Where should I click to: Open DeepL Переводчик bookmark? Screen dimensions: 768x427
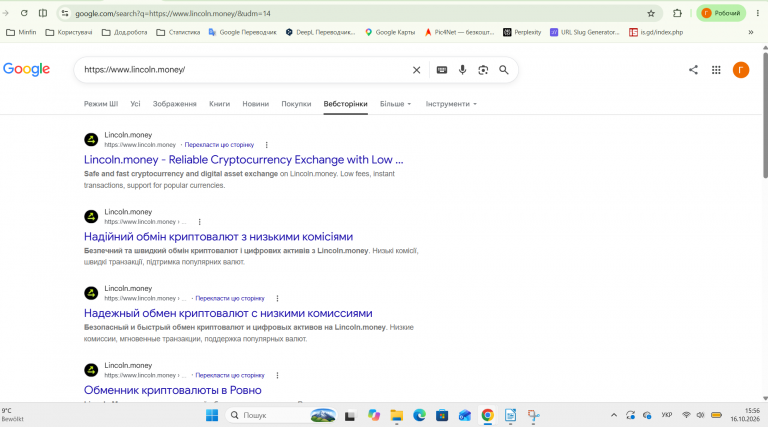click(320, 32)
